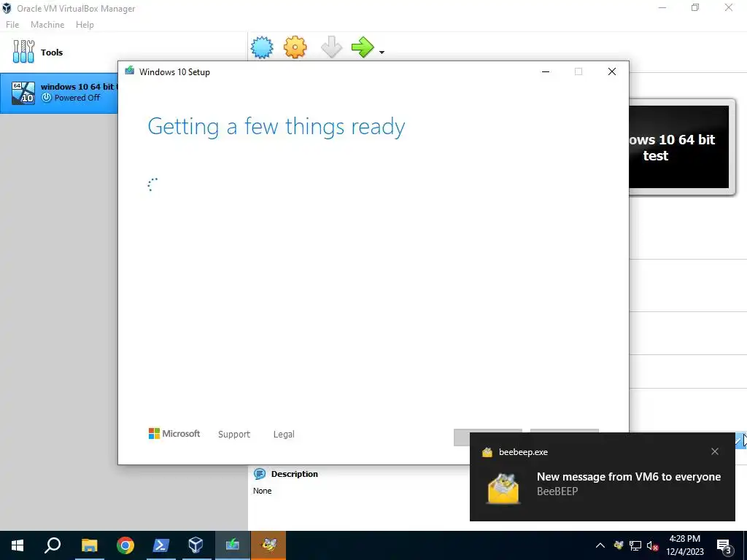This screenshot has width=747, height=560.
Task: Open VM Settings orange gear icon
Action: [x=295, y=47]
